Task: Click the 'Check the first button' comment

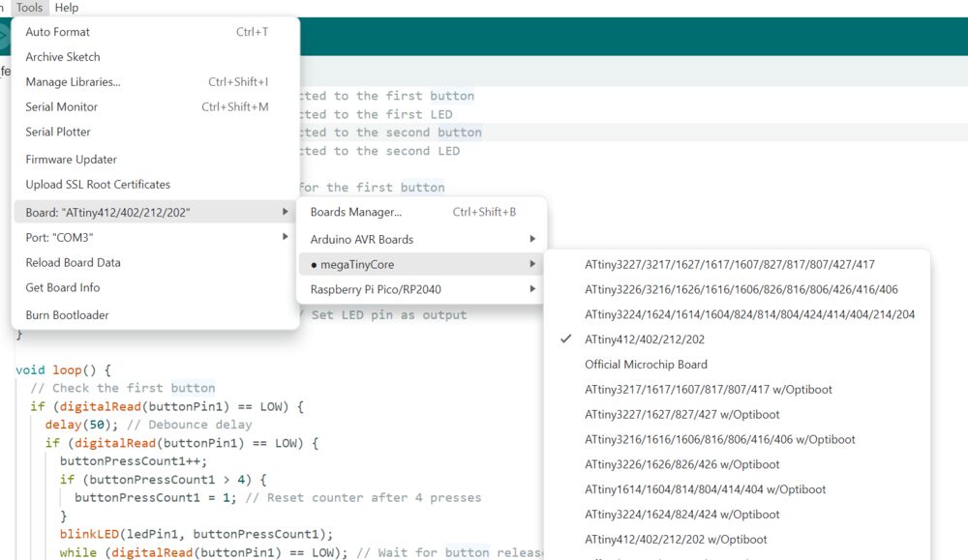Action: pyautogui.click(x=123, y=388)
